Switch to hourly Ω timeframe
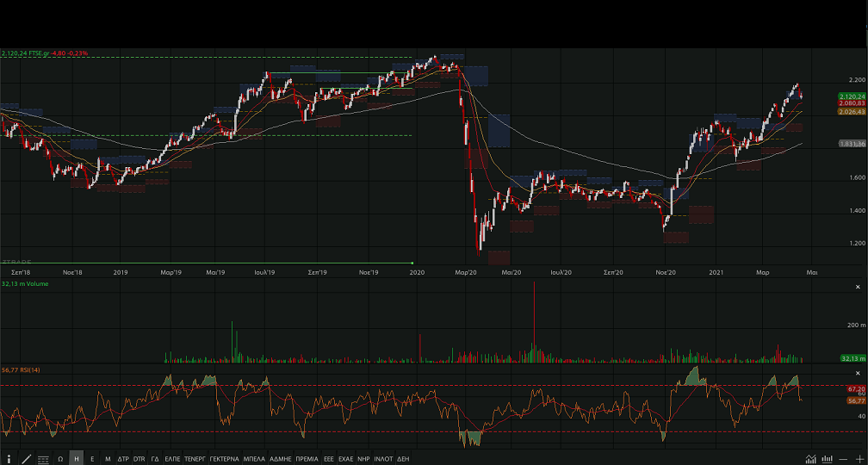The width and height of the screenshot is (868, 465). (x=60, y=459)
